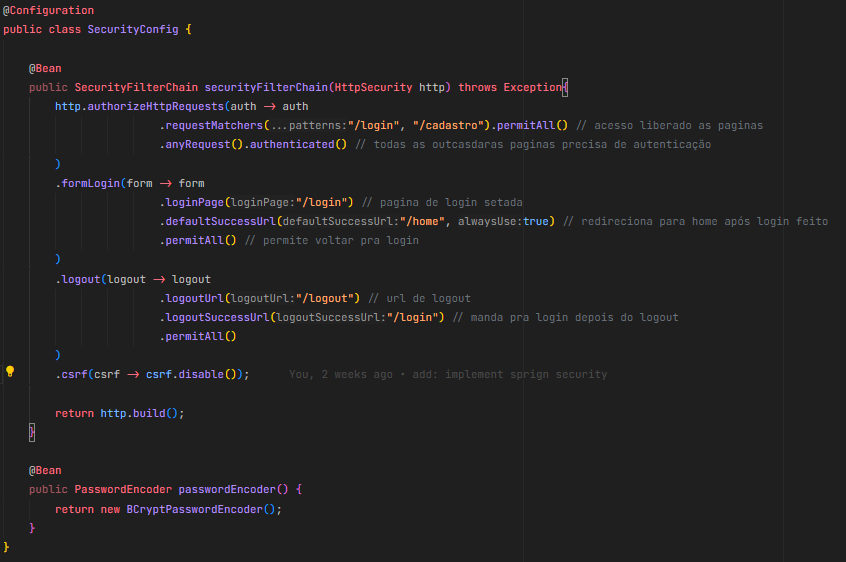Open the "You, 2 weeks ago" git blame annotation
846x562 pixels.
pos(447,374)
